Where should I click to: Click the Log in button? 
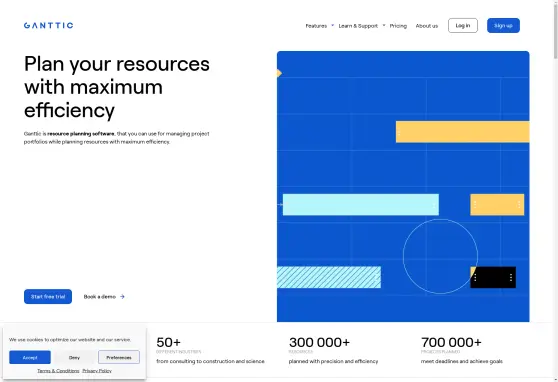tap(463, 26)
